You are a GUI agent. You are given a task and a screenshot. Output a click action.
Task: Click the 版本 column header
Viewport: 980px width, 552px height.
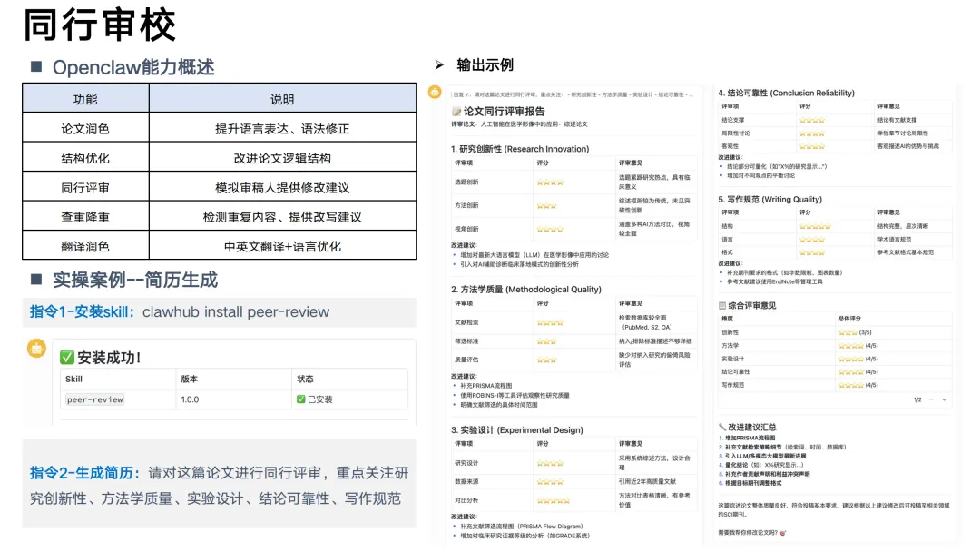(x=190, y=379)
